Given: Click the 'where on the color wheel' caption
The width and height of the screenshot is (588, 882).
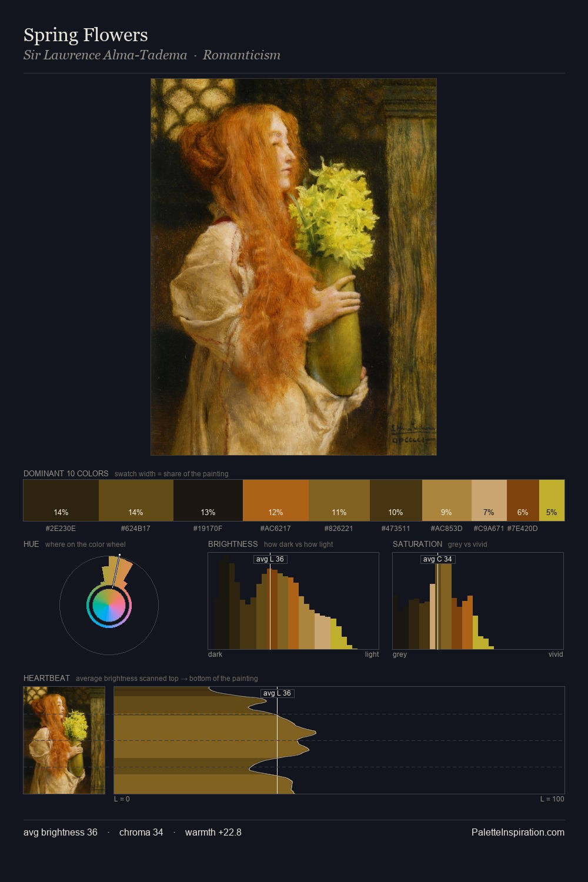Looking at the screenshot, I should click(x=85, y=544).
